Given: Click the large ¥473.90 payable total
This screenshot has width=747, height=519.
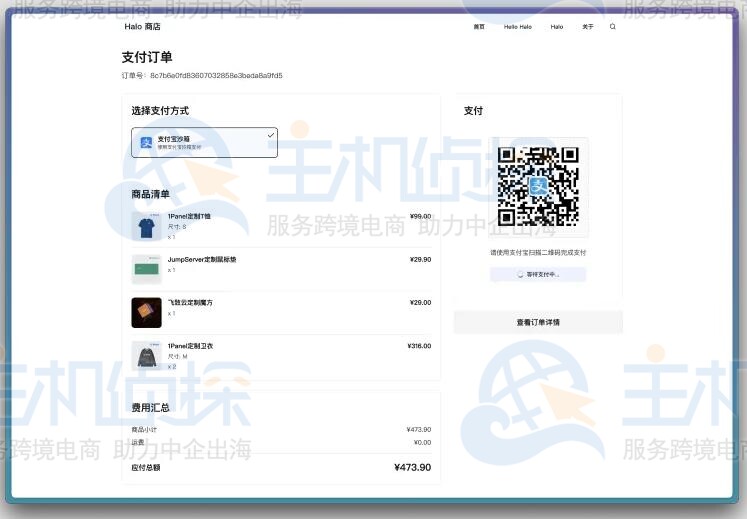Looking at the screenshot, I should [x=413, y=467].
